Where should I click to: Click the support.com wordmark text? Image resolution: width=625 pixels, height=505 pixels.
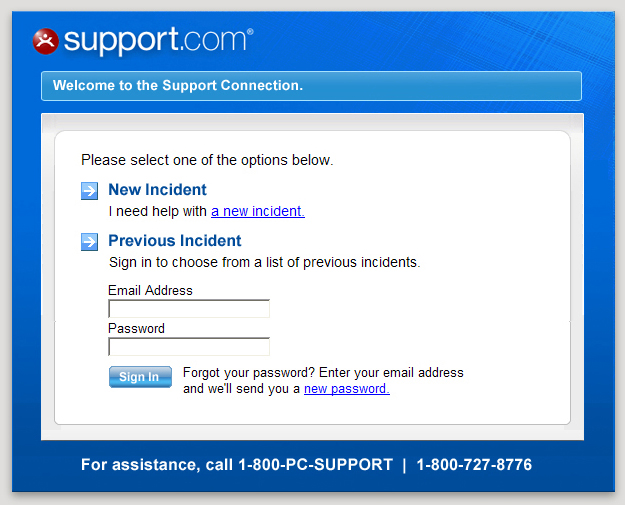pyautogui.click(x=158, y=41)
